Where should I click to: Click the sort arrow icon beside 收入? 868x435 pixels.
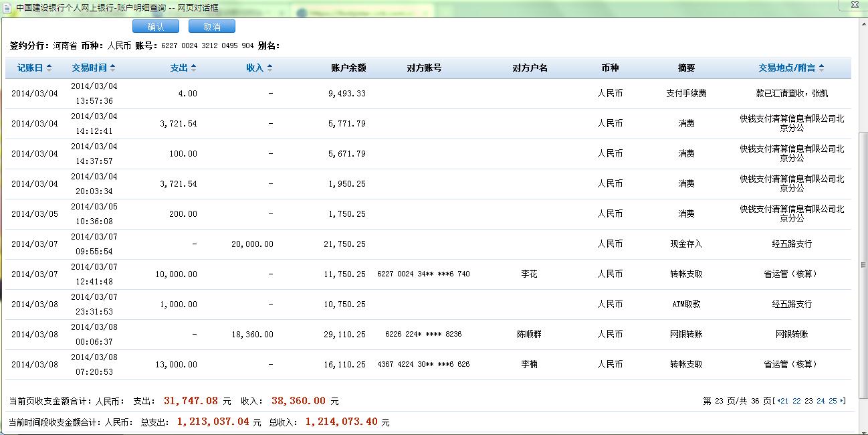pyautogui.click(x=269, y=68)
